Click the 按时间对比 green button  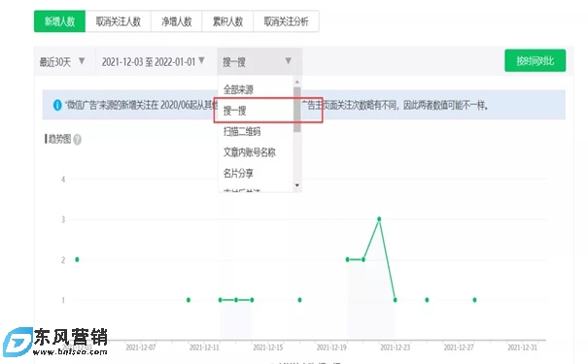536,60
